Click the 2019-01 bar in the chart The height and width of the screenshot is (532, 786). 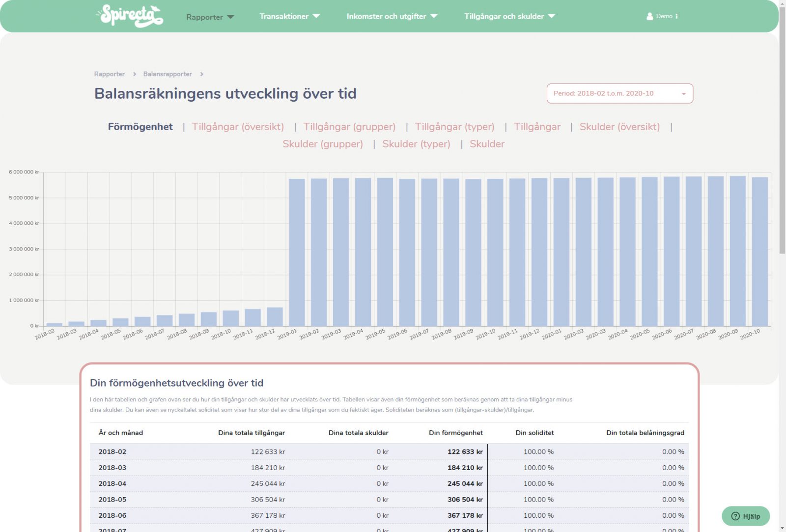(297, 252)
